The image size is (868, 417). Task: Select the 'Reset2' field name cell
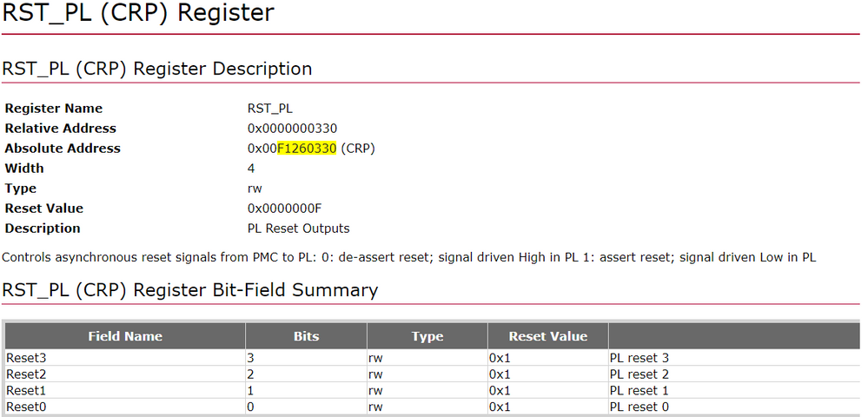point(126,374)
